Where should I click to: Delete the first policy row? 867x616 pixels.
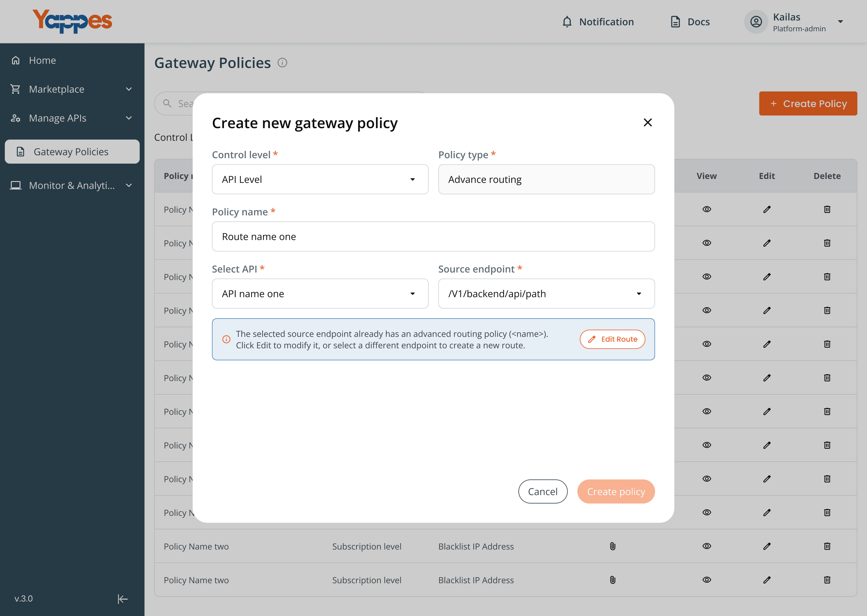pyautogui.click(x=827, y=209)
